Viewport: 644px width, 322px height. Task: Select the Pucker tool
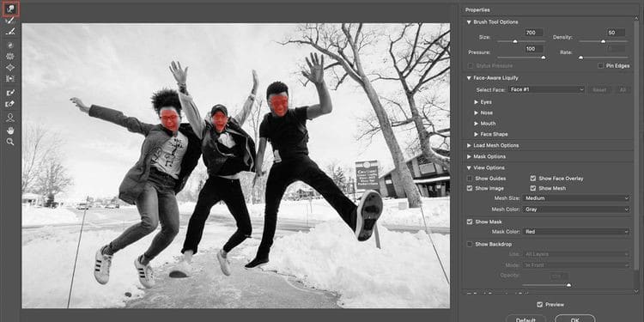tap(10, 57)
